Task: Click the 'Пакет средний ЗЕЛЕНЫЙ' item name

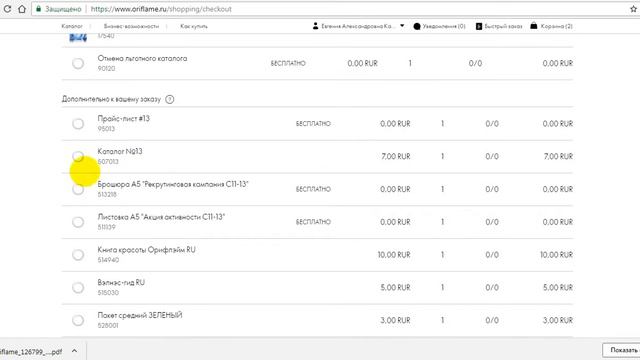Action: (140, 315)
